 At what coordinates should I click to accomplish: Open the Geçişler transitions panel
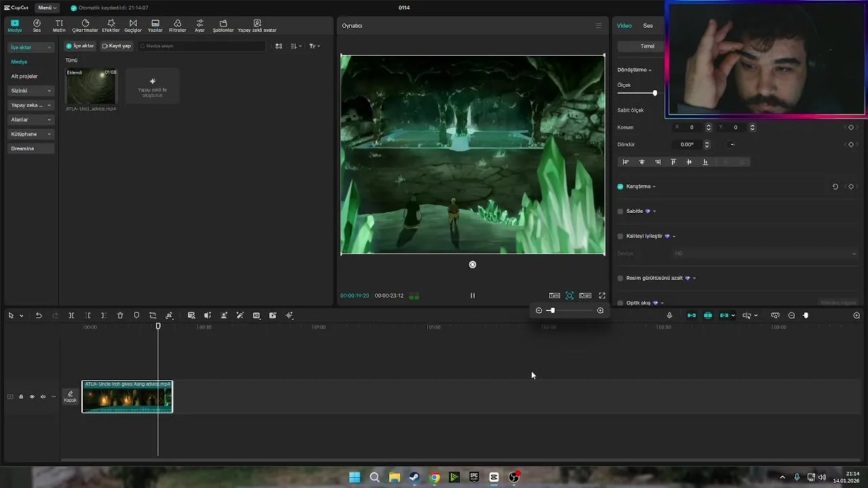133,26
